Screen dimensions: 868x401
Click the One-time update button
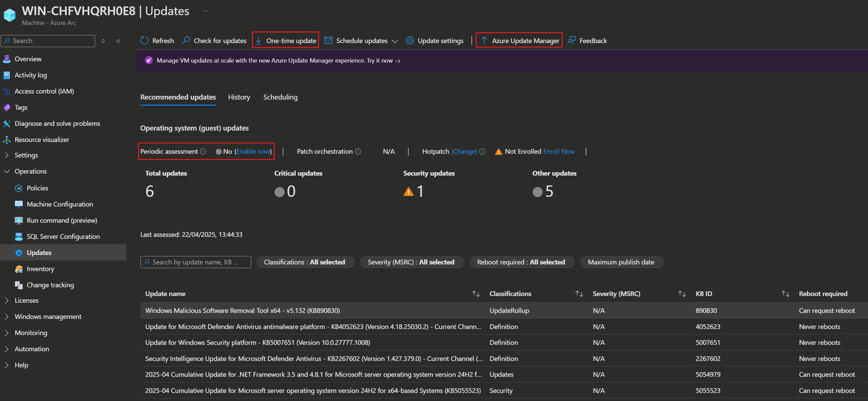click(x=285, y=40)
